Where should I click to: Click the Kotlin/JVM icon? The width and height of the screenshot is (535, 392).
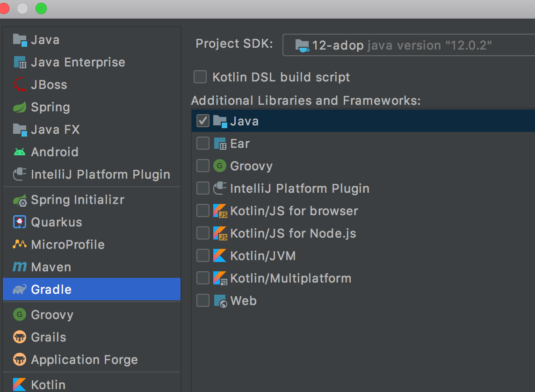coord(220,255)
